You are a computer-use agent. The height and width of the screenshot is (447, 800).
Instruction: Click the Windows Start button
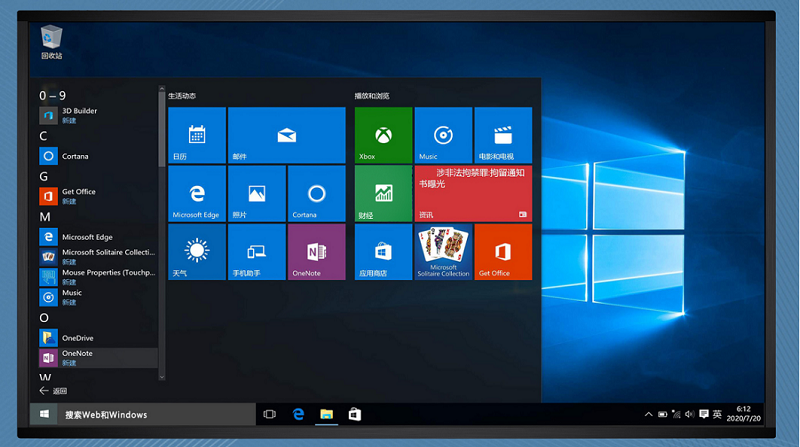pos(44,414)
